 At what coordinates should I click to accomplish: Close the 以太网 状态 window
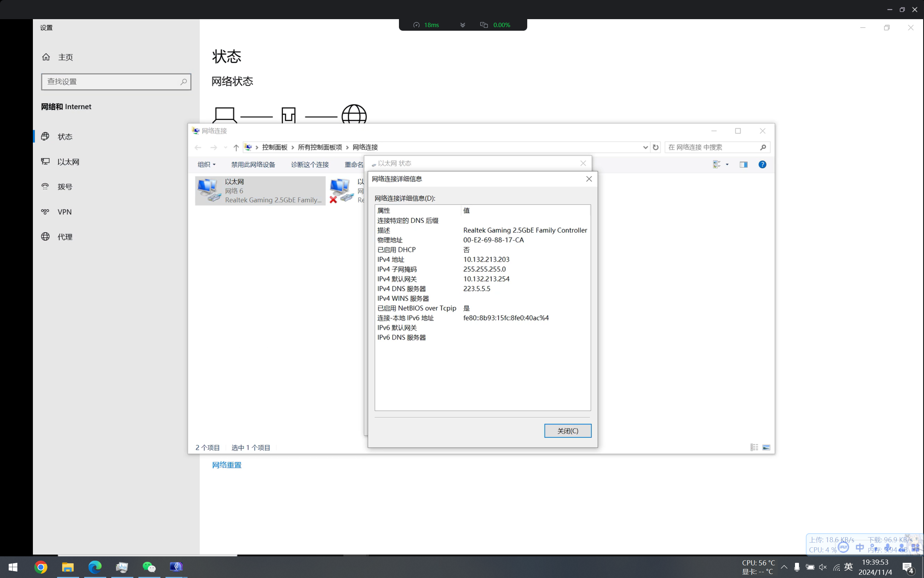click(x=583, y=163)
